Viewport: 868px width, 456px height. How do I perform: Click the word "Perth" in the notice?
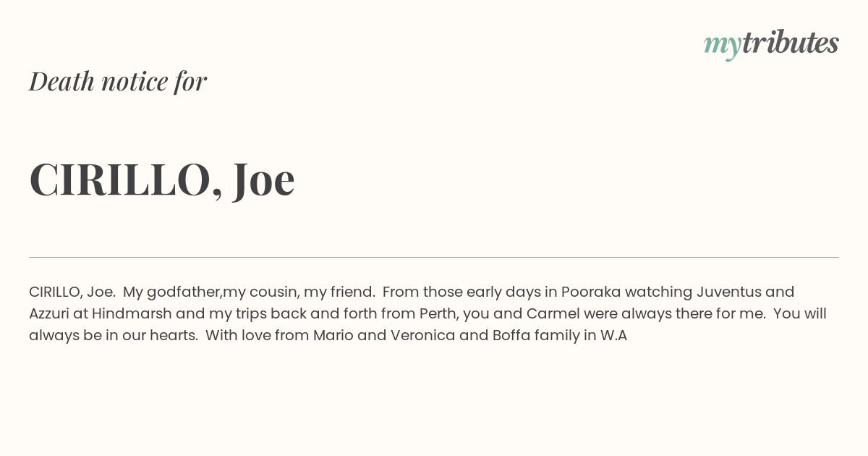coord(438,313)
